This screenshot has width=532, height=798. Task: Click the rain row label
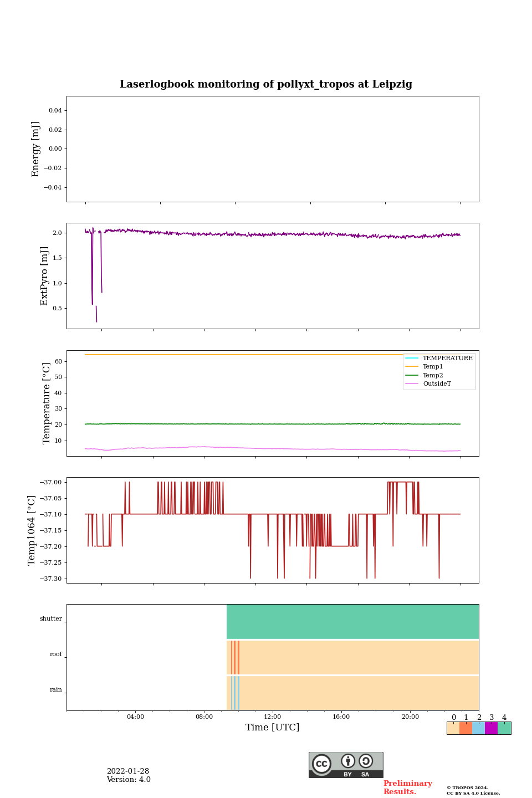coord(56,690)
